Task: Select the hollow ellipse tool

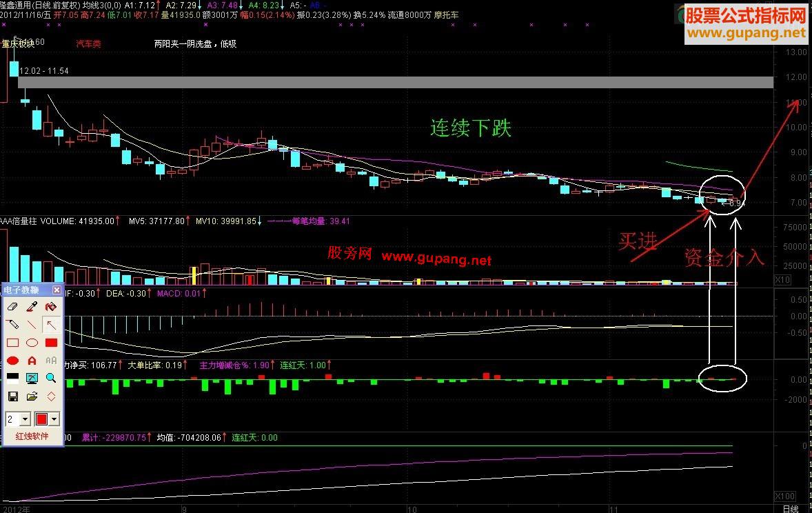Action: pyautogui.click(x=32, y=343)
